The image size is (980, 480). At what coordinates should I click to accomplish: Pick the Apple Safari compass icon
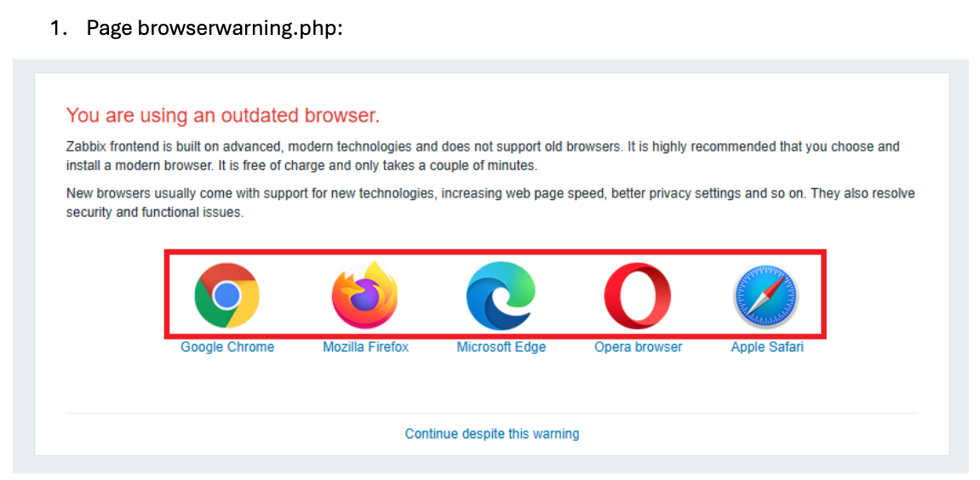766,295
